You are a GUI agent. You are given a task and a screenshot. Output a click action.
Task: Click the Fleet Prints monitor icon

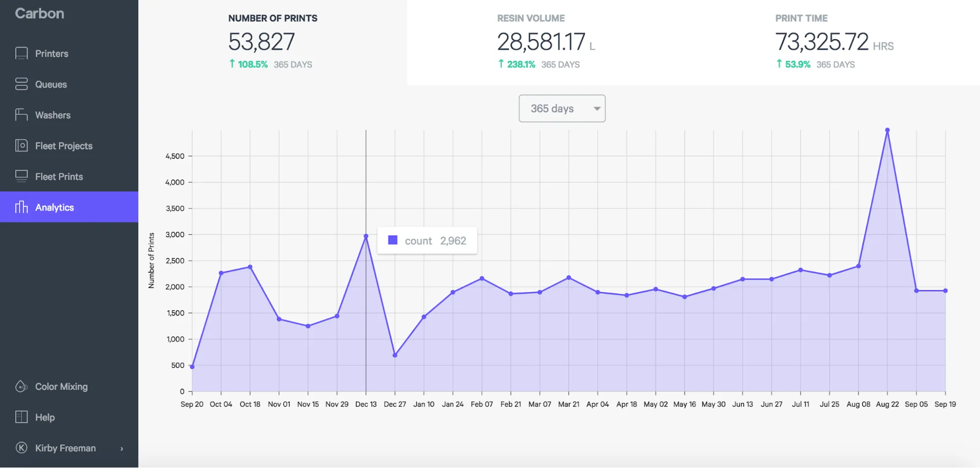point(22,176)
